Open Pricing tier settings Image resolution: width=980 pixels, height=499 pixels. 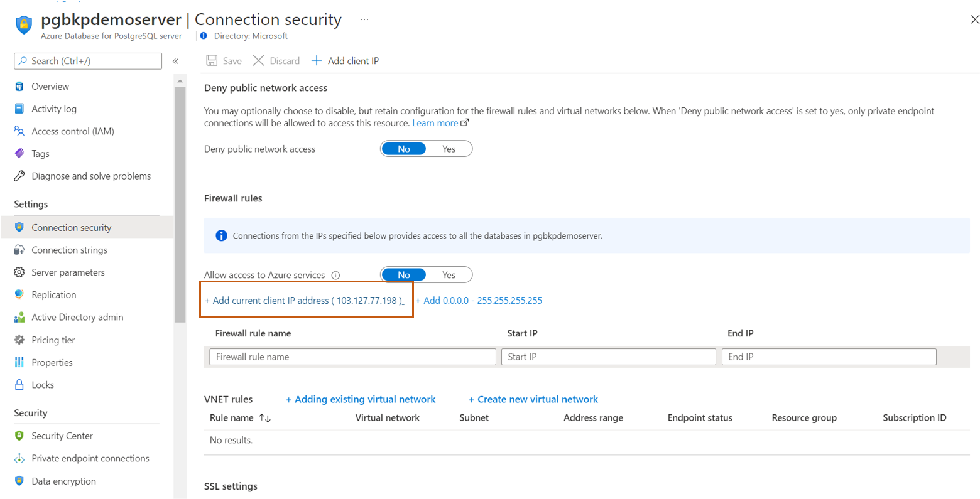pos(53,340)
